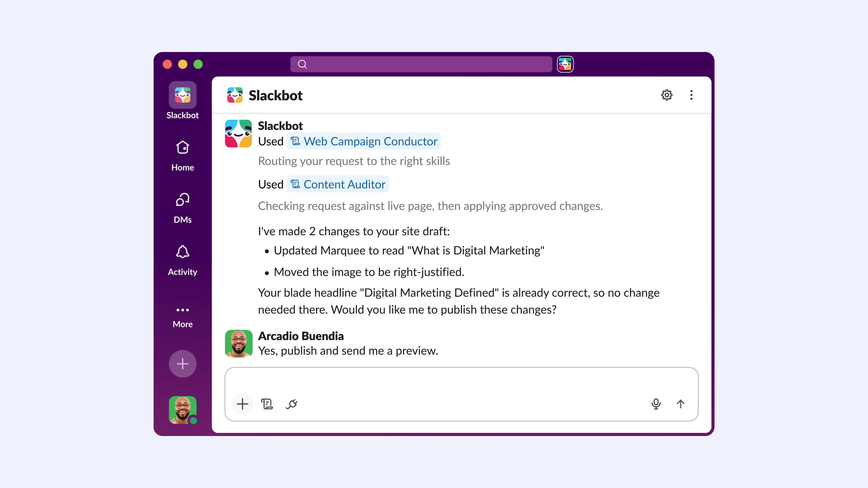
Task: Click the skills scroll icon in composer
Action: coord(267,404)
